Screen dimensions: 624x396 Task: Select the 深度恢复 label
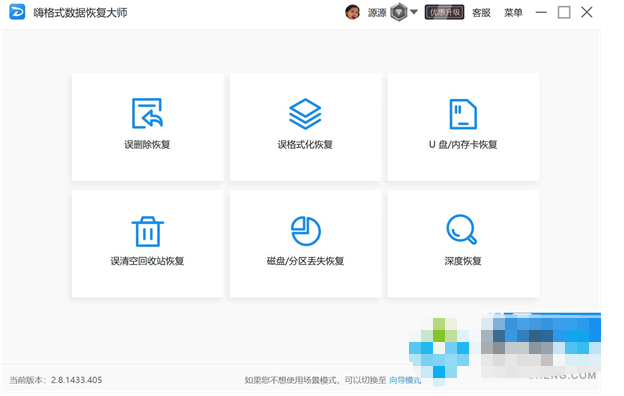463,261
